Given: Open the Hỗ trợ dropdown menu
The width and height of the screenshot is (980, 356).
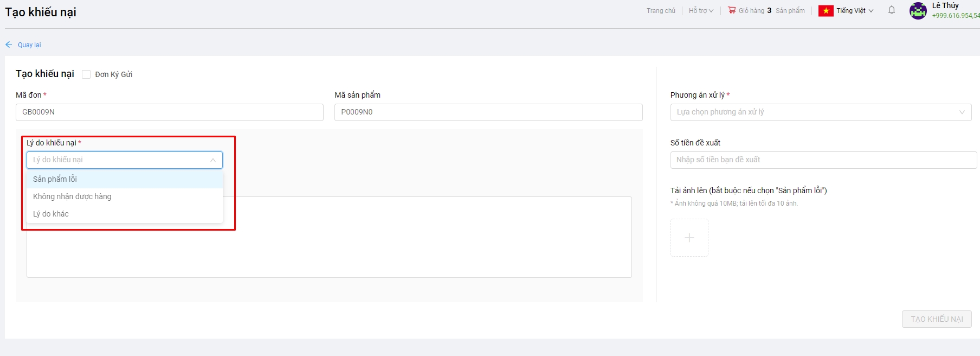Looking at the screenshot, I should tap(700, 11).
